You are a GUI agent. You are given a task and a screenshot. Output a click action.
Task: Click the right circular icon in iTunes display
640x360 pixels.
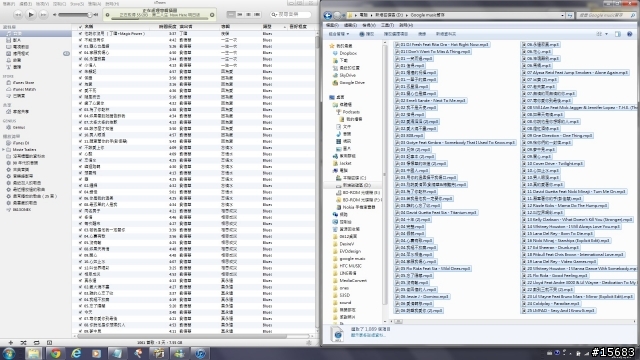tap(212, 15)
